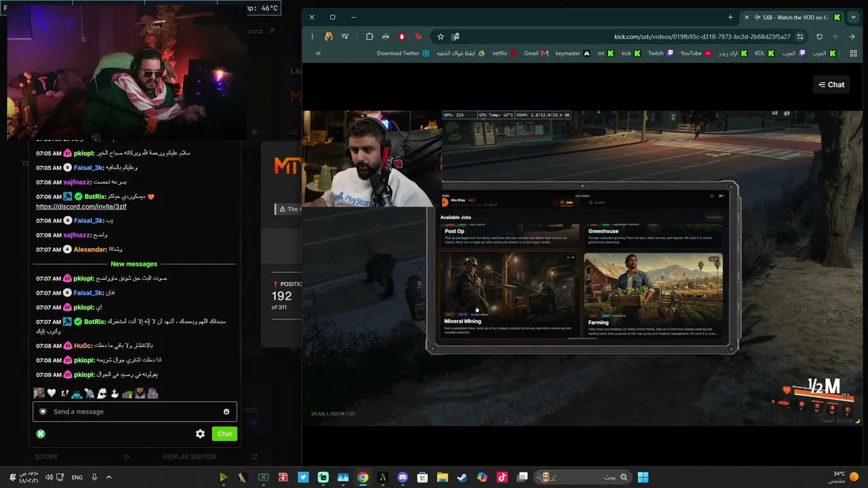Toggle the microphone tray icon
868x488 pixels.
pyautogui.click(x=94, y=477)
